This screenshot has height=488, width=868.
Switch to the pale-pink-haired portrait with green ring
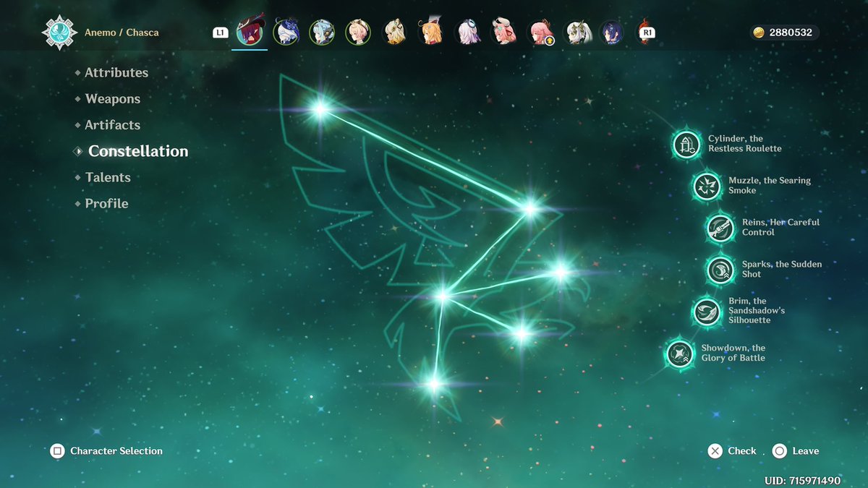[x=358, y=32]
